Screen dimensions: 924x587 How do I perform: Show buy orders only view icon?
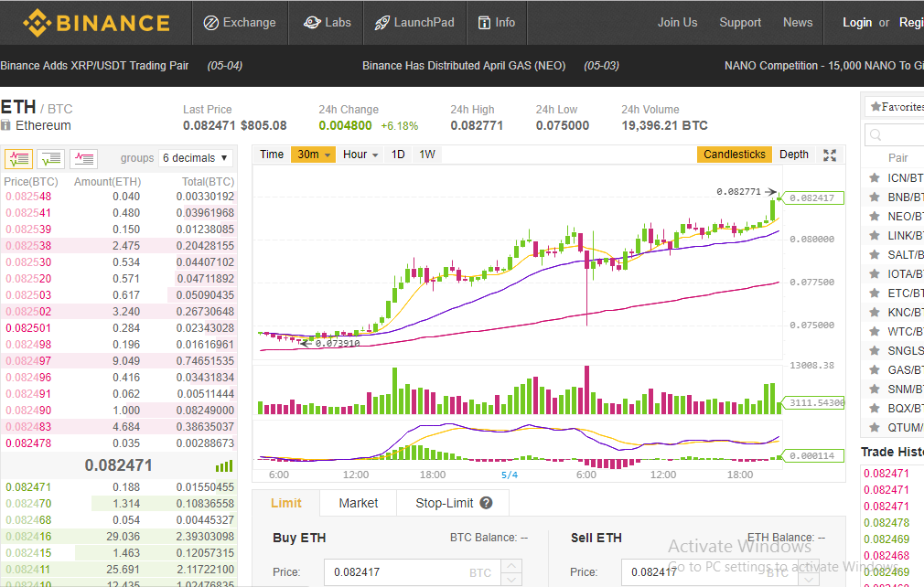click(50, 158)
